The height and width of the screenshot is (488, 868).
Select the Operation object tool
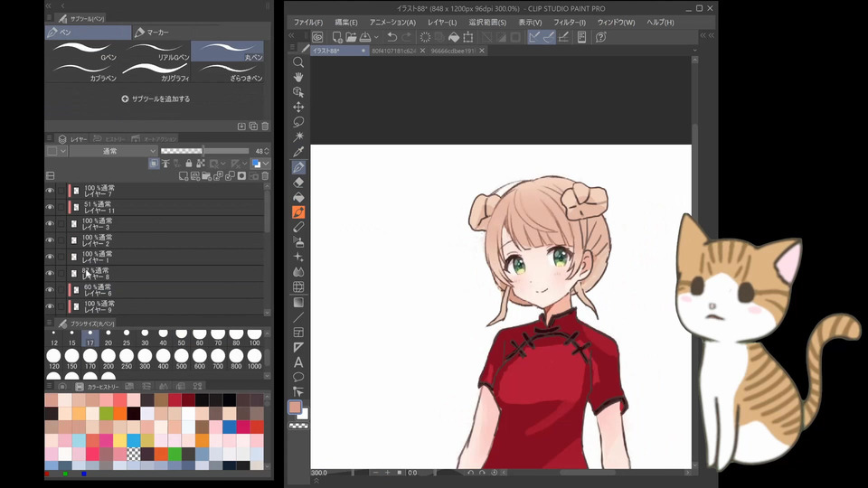coord(298,92)
